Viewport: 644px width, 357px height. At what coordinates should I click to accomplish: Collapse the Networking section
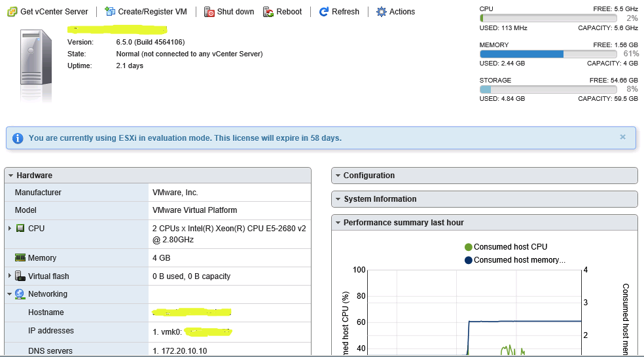pyautogui.click(x=10, y=294)
